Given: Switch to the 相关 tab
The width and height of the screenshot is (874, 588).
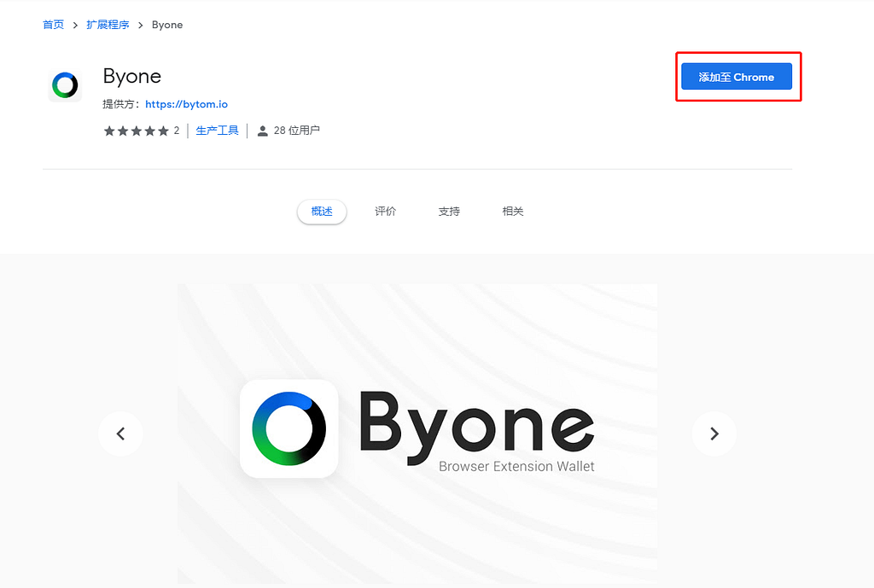Looking at the screenshot, I should [513, 212].
